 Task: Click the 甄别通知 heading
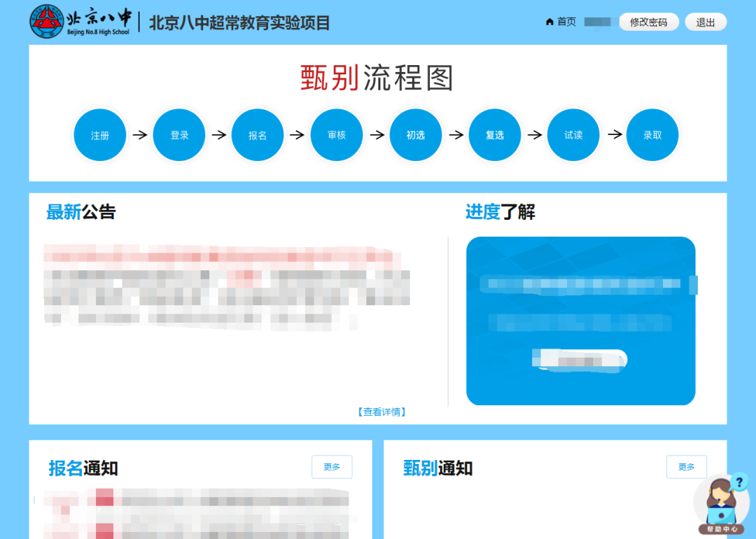[437, 468]
